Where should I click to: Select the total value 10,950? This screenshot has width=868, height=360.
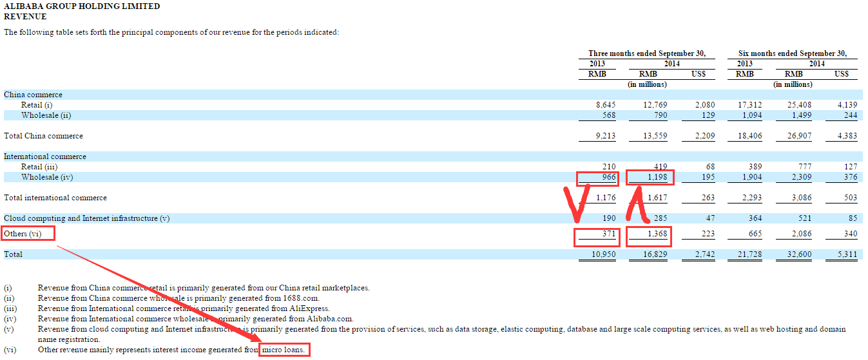[x=603, y=254]
